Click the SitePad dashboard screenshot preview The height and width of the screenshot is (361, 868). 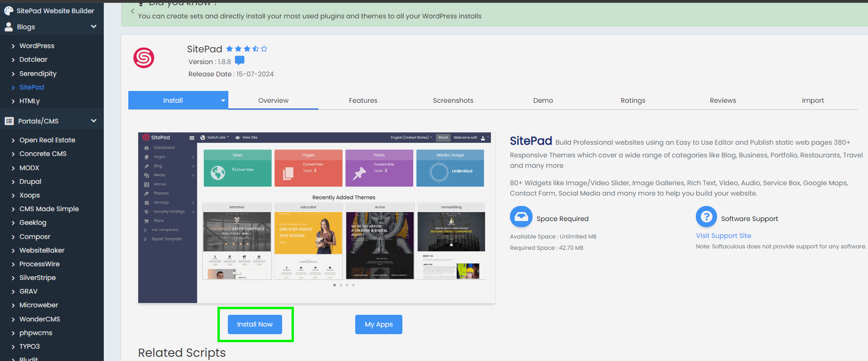[x=317, y=218]
